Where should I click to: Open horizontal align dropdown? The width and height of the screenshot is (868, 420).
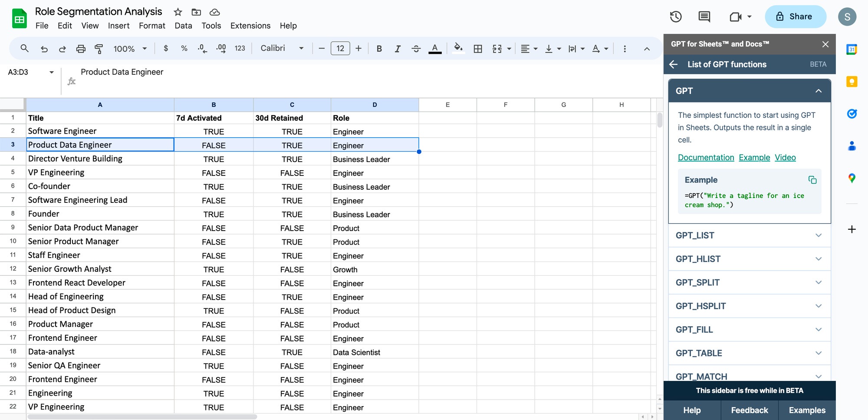click(529, 49)
